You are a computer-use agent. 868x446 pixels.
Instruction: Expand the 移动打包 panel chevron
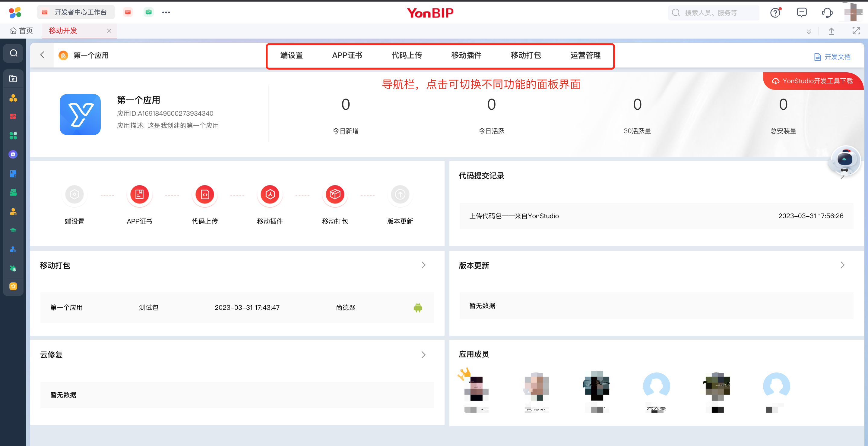tap(423, 265)
